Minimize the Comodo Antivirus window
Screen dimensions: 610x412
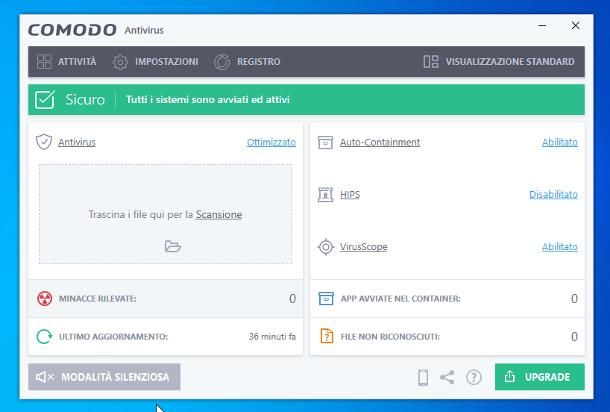542,26
